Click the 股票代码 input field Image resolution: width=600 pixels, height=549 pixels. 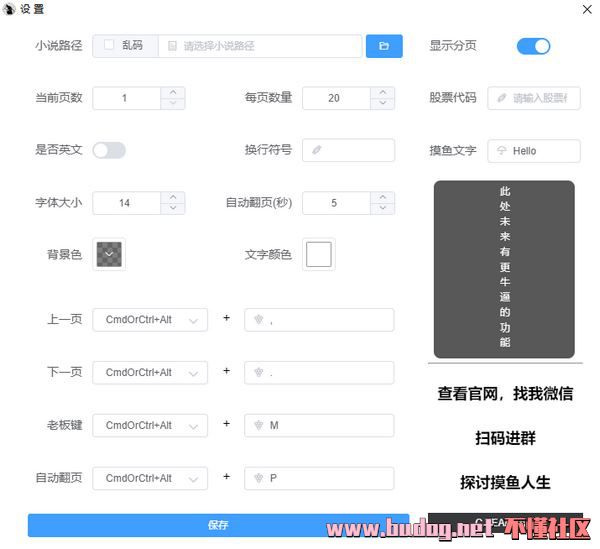coord(534,98)
